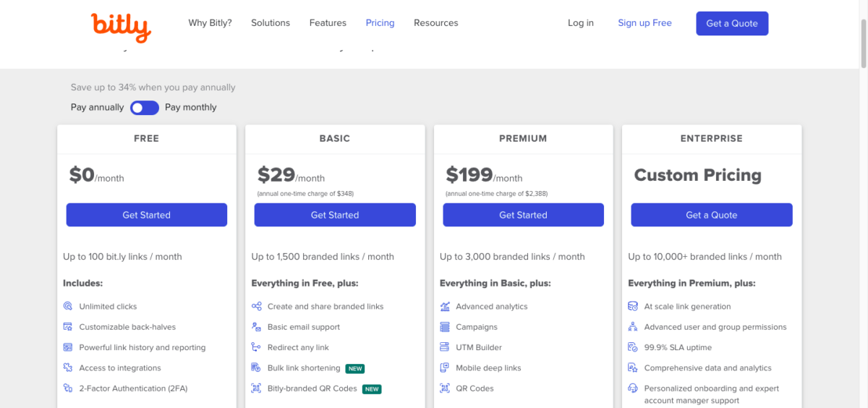This screenshot has width=868, height=408.
Task: Go to the Pricing page tab
Action: [380, 23]
